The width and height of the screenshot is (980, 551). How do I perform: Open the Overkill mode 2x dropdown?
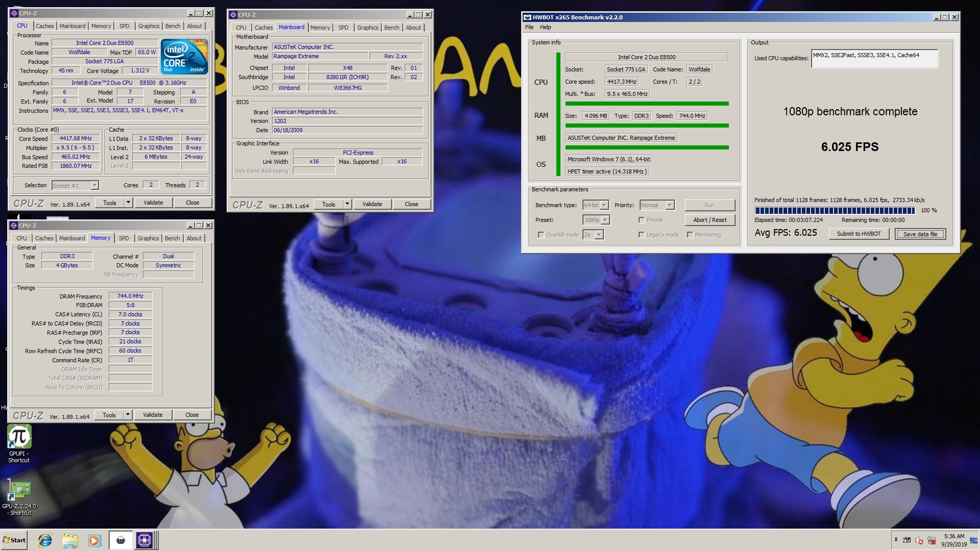[x=593, y=235]
